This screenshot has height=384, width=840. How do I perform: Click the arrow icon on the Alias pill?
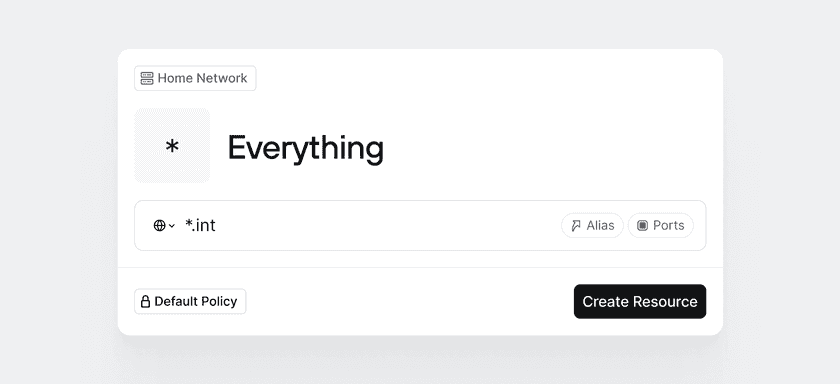click(x=576, y=225)
